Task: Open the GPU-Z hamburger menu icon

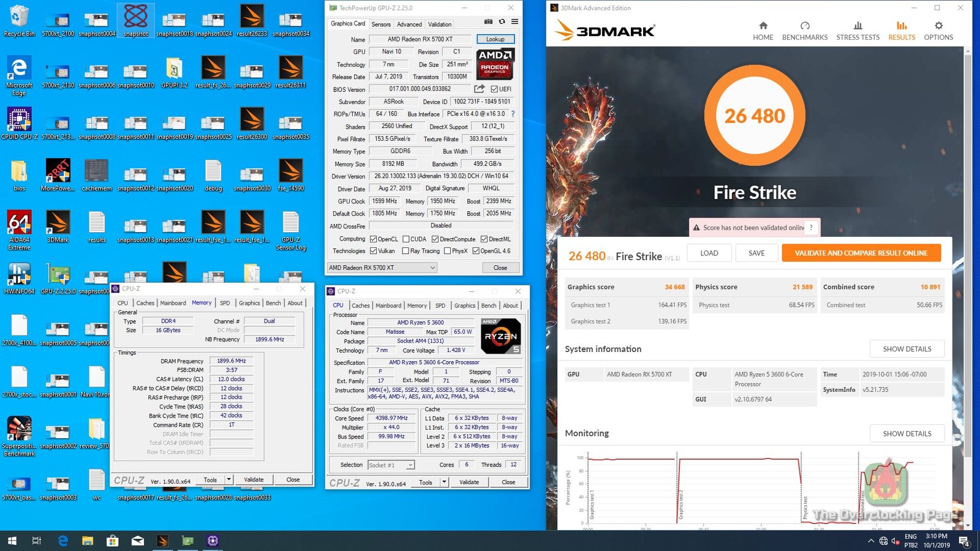Action: tap(514, 21)
